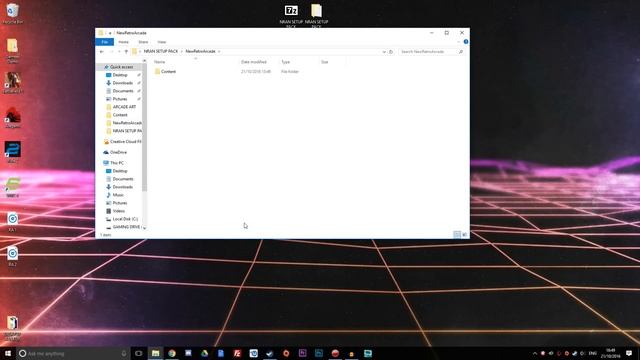Refresh the current folder view
This screenshot has width=640, height=360.
coord(391,52)
